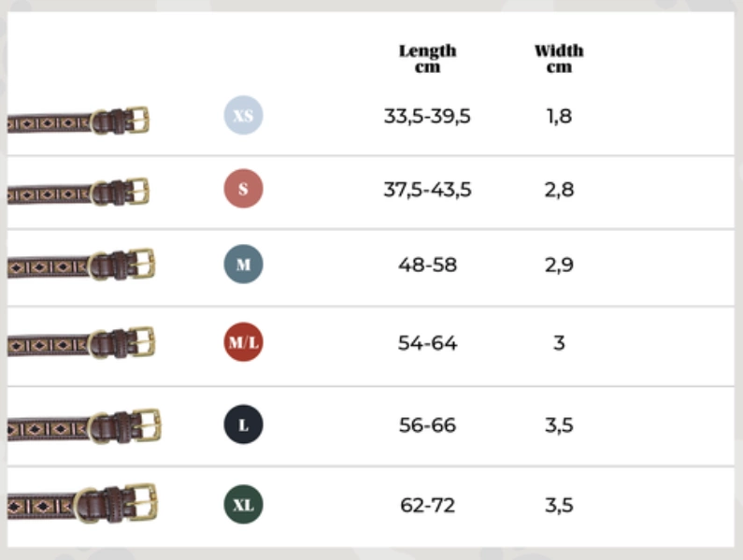Screen dimensions: 743x560
Task: Click the 62-72 length value
Action: [427, 506]
